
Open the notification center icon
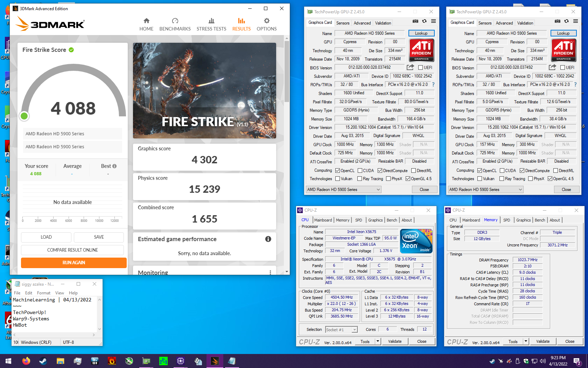click(x=577, y=361)
